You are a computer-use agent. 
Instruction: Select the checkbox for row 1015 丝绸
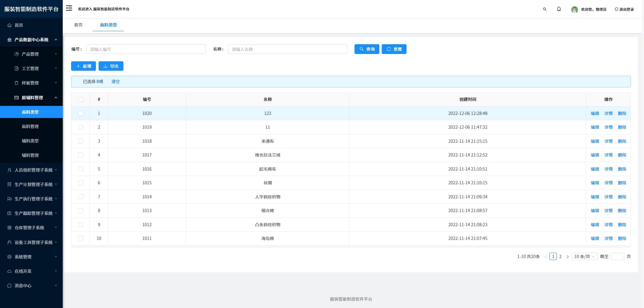80,183
